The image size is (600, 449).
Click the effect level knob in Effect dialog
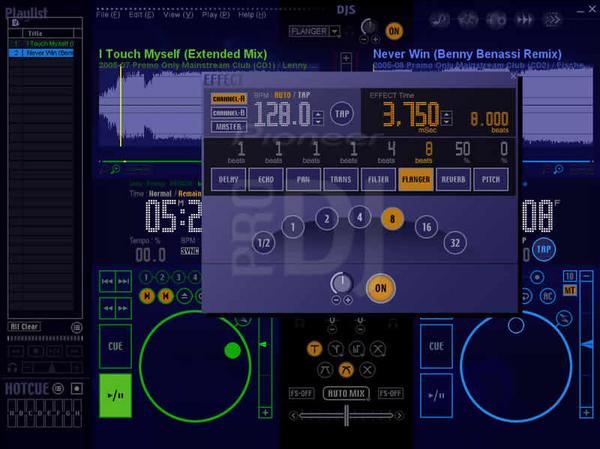pyautogui.click(x=342, y=283)
